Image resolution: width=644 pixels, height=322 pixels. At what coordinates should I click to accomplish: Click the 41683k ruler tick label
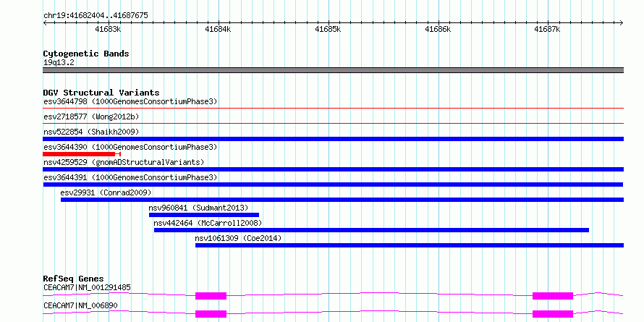point(108,29)
